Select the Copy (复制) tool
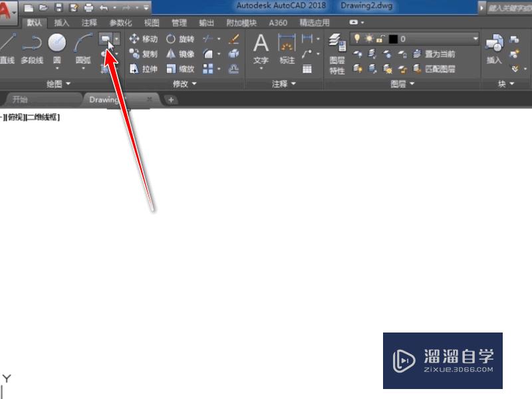Viewport: 532px width, 399px height. (x=149, y=53)
